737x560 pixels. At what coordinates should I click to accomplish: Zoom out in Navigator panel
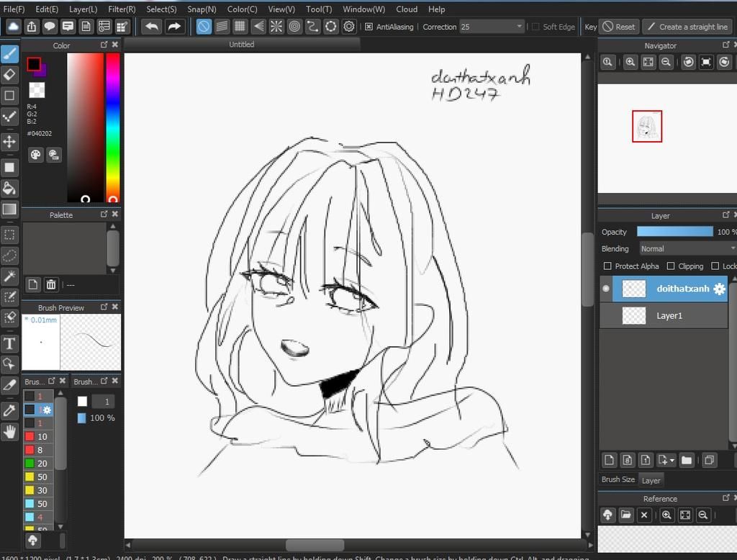(x=666, y=62)
